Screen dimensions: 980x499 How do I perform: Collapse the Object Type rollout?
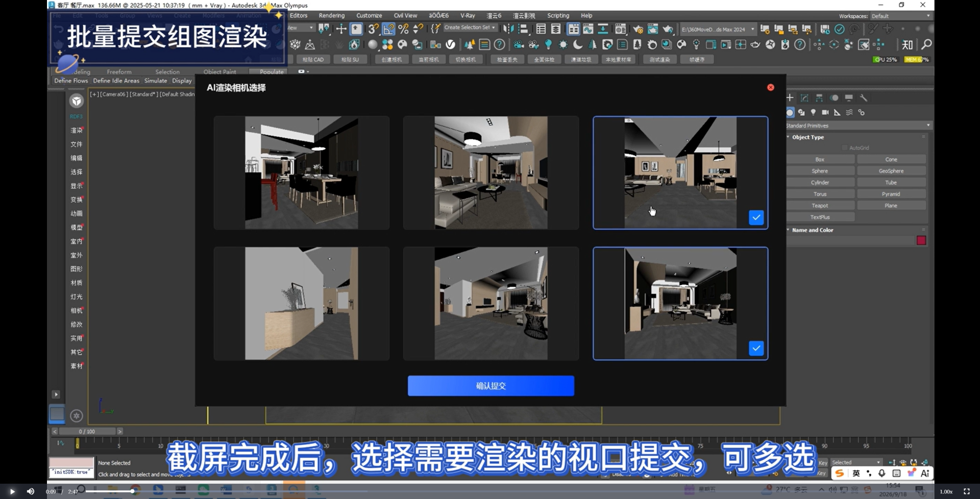[x=807, y=137]
